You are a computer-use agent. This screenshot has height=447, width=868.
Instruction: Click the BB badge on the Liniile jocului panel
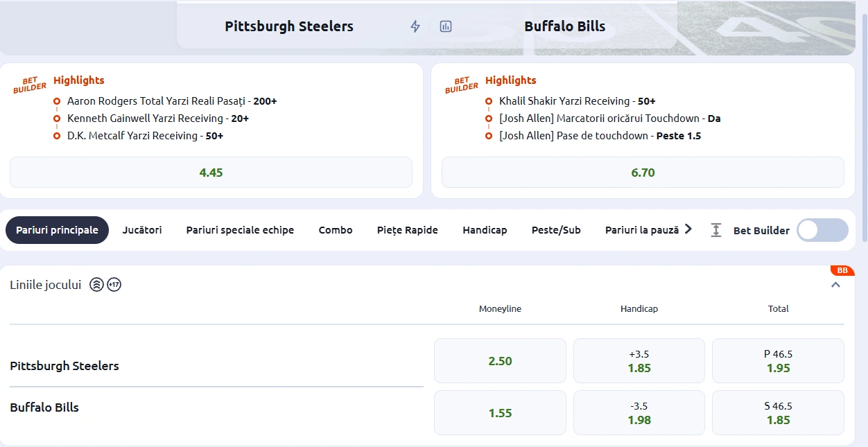(x=842, y=270)
